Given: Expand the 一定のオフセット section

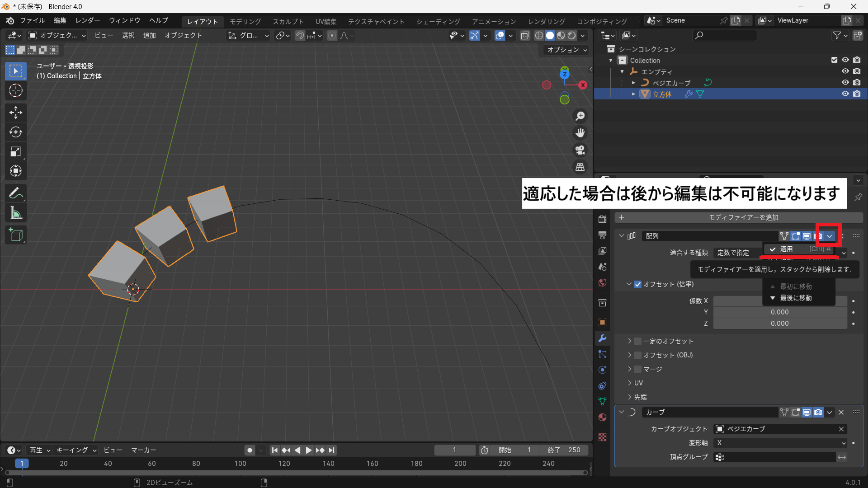Looking at the screenshot, I should (x=629, y=341).
